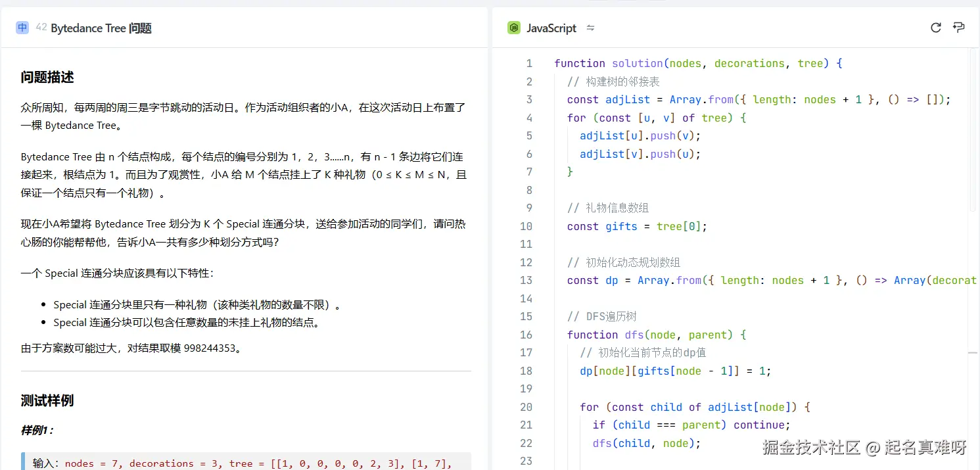
Task: Click the language swap arrows icon
Action: [590, 28]
